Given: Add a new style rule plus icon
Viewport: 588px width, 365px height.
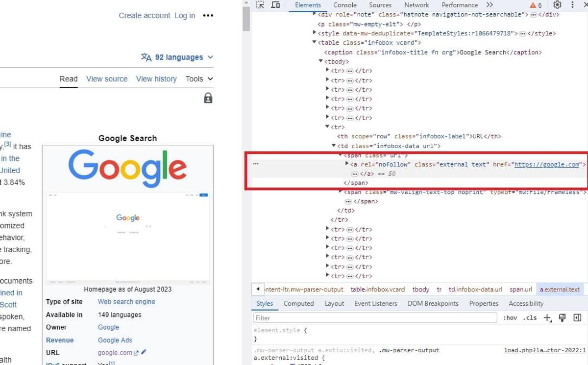Looking at the screenshot, I should point(548,318).
